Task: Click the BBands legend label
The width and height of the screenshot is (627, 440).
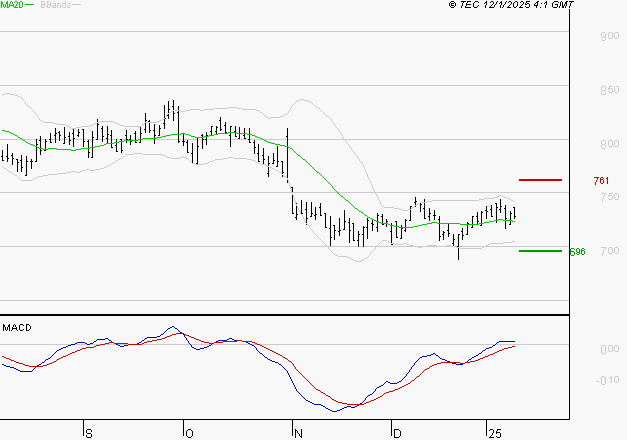Action: tap(56, 5)
